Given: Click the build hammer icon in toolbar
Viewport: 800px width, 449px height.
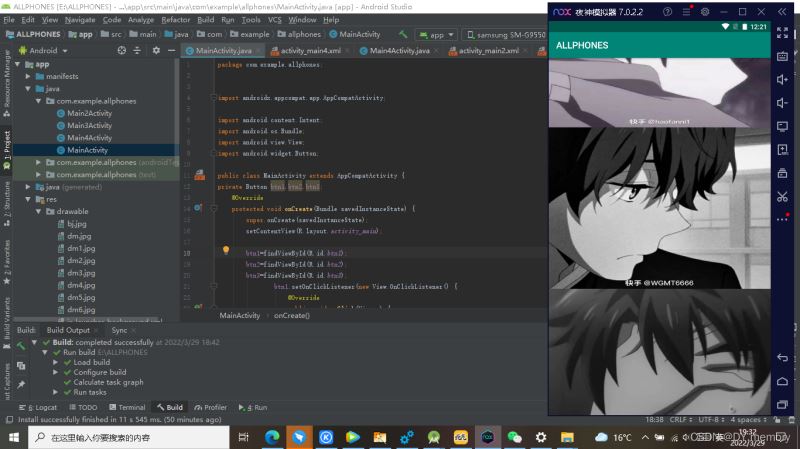Looking at the screenshot, I should (x=403, y=34).
